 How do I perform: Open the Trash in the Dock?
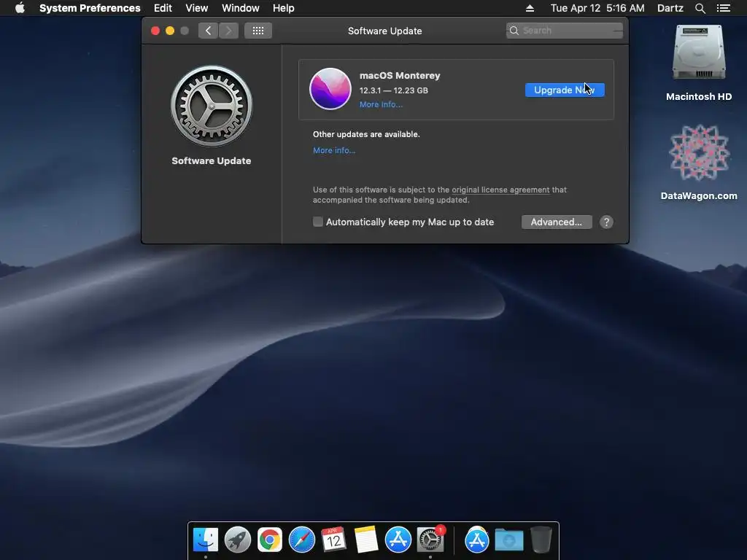click(541, 540)
